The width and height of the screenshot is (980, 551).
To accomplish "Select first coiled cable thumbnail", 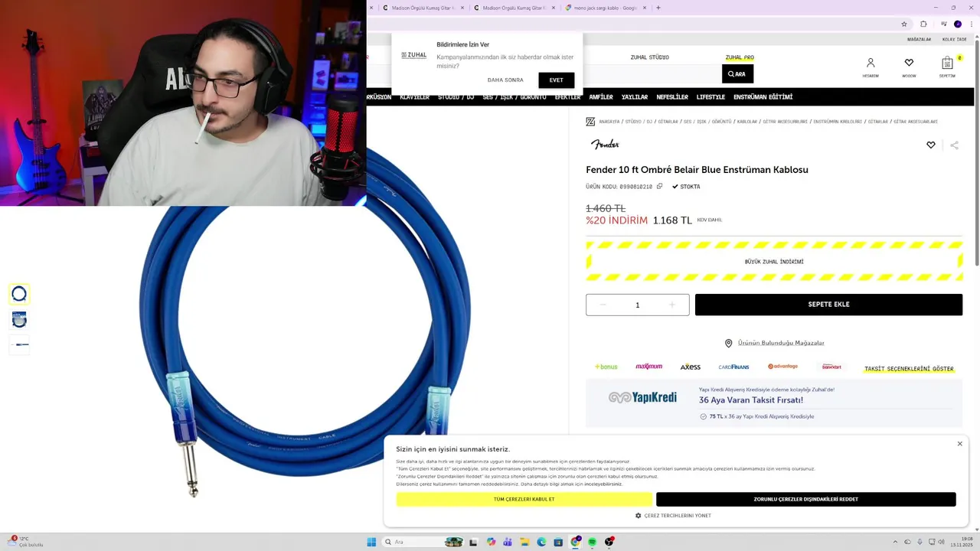I will coord(19,294).
